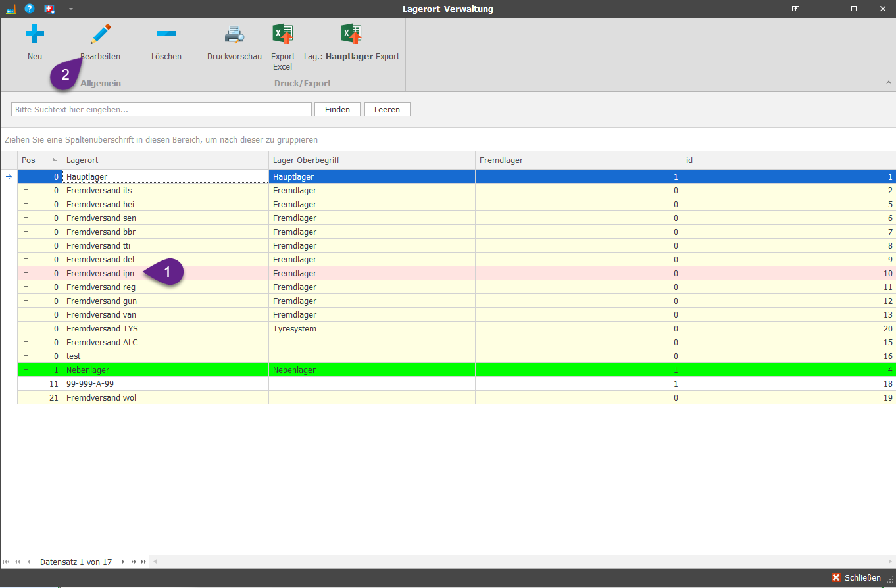Screen dimensions: 896x588
Task: Click the red flag icon in title bar
Action: [49, 9]
